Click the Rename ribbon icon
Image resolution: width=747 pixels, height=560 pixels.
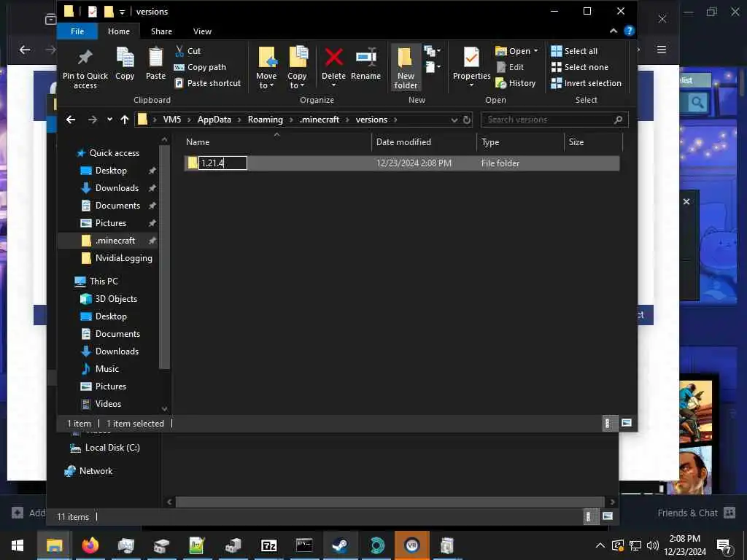(x=366, y=63)
